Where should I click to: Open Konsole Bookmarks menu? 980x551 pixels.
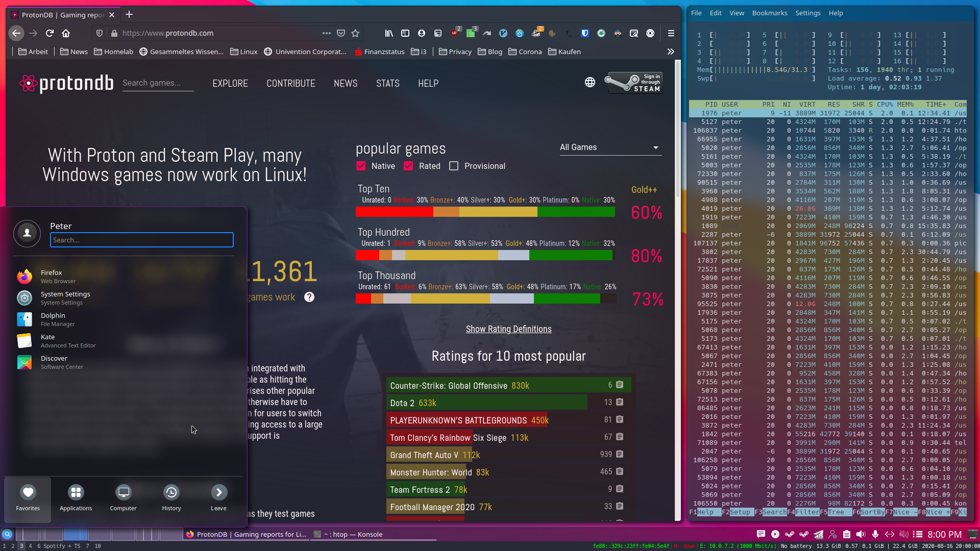[x=770, y=13]
